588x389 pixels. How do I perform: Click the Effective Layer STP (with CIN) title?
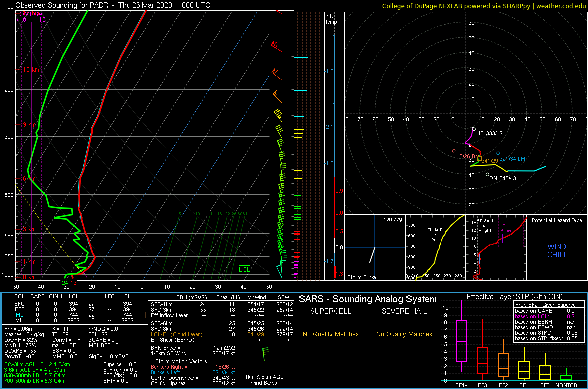pos(514,297)
